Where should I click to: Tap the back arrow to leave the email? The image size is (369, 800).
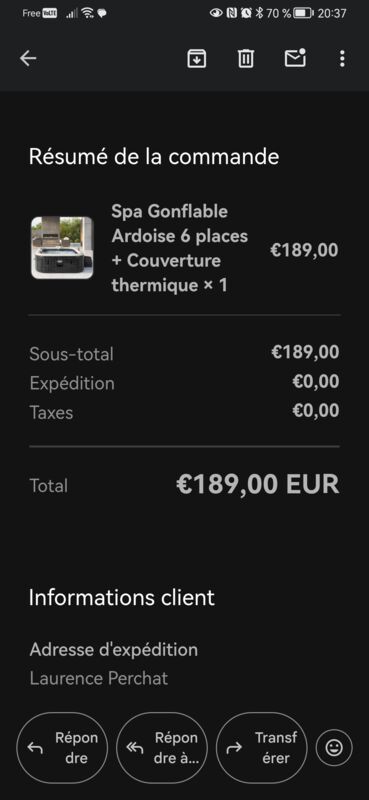coord(28,59)
